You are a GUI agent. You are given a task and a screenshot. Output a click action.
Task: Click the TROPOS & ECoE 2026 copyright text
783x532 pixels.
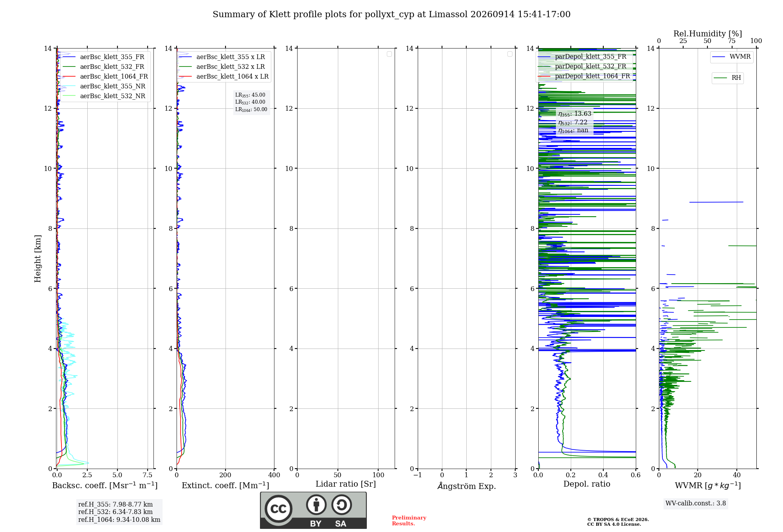point(618,519)
